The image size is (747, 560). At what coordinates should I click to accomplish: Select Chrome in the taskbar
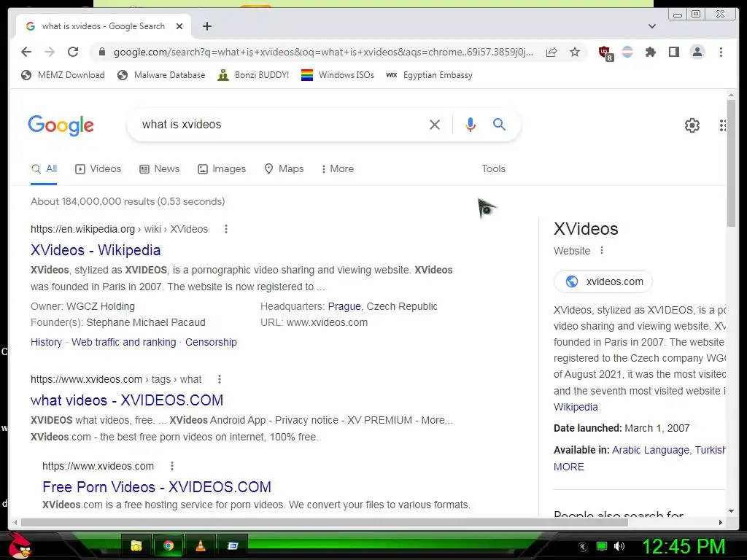point(169,545)
